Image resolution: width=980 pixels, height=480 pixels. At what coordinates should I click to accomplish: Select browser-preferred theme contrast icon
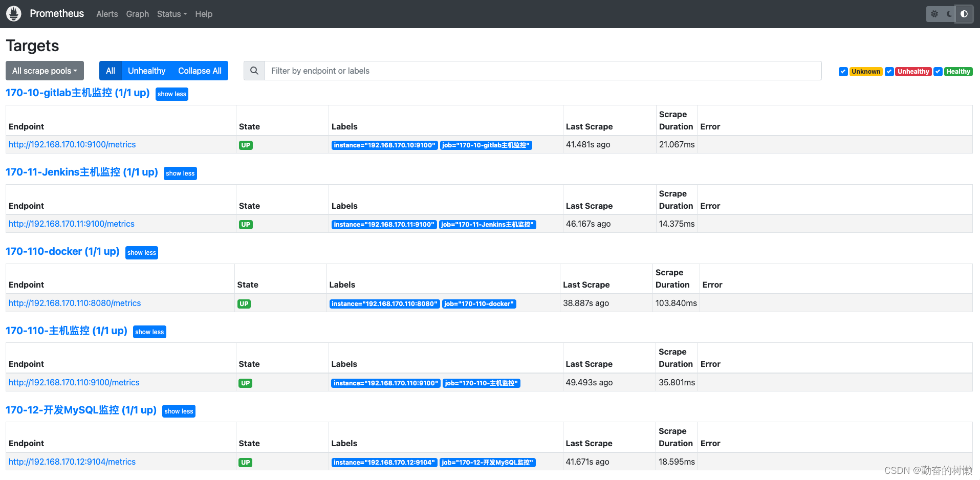point(964,14)
